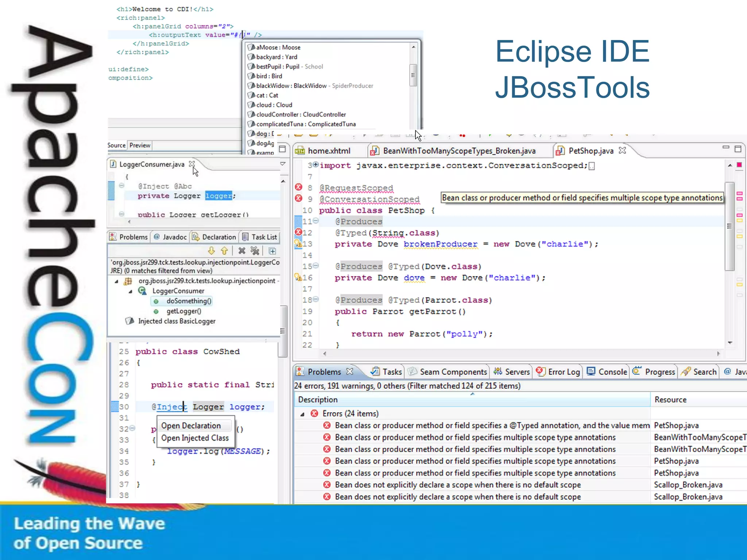Viewport: 747px width, 560px height.
Task: Click the warning marker on line 16
Action: tap(298, 277)
